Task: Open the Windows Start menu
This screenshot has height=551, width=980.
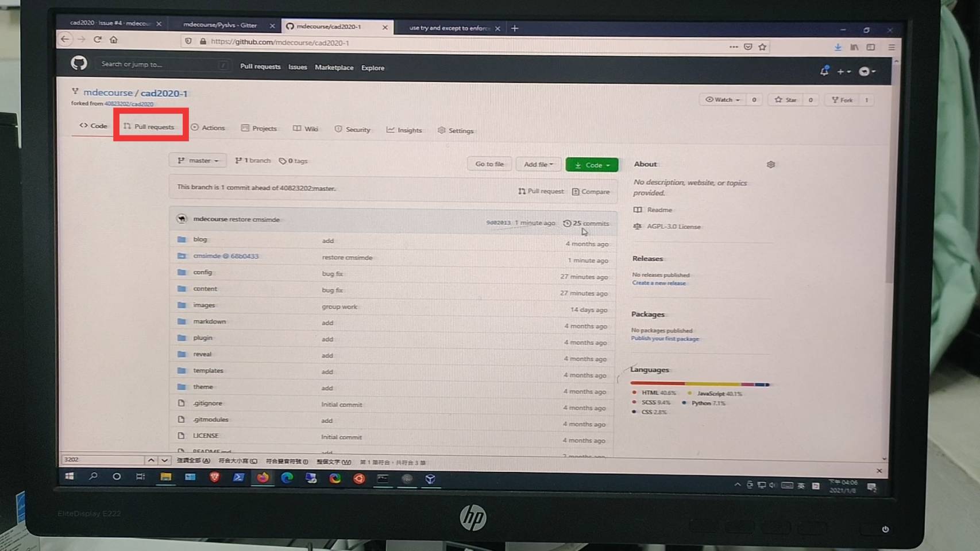Action: 70,476
